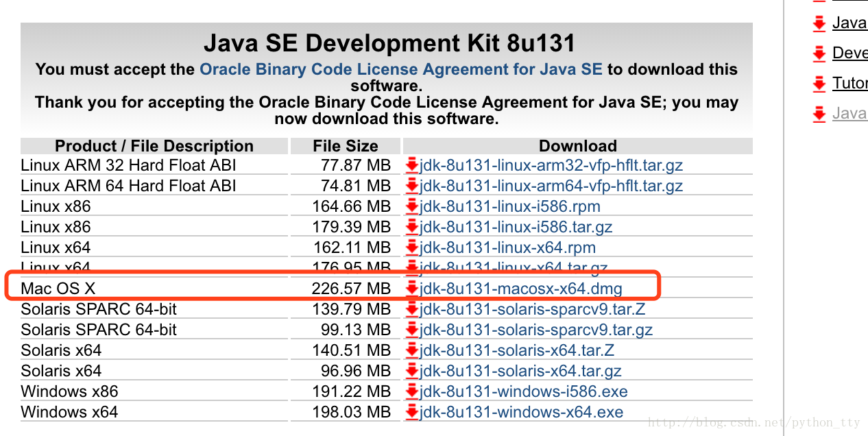This screenshot has width=868, height=436.
Task: Click red download arrow for solaris-sparcv9.tar.gz
Action: point(412,330)
